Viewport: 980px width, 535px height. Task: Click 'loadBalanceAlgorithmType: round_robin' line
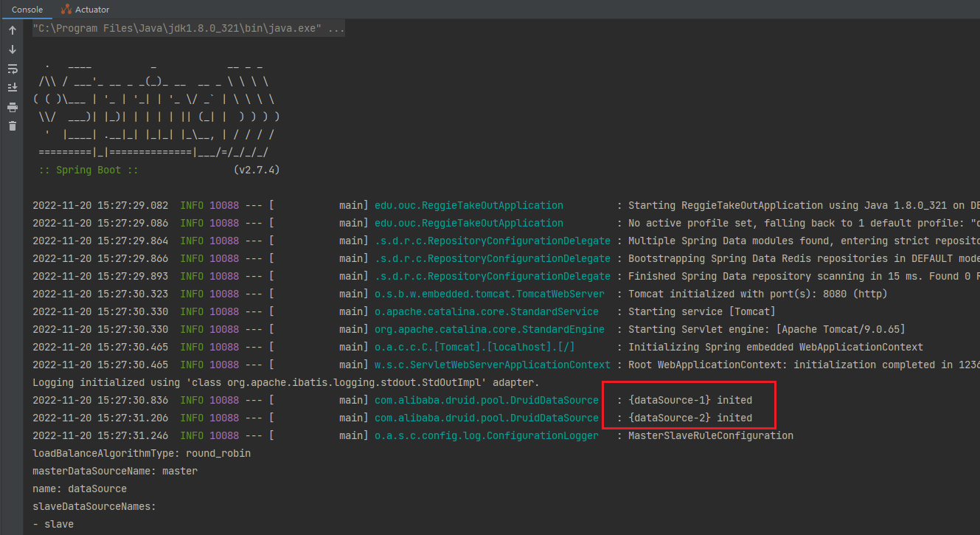click(x=142, y=453)
